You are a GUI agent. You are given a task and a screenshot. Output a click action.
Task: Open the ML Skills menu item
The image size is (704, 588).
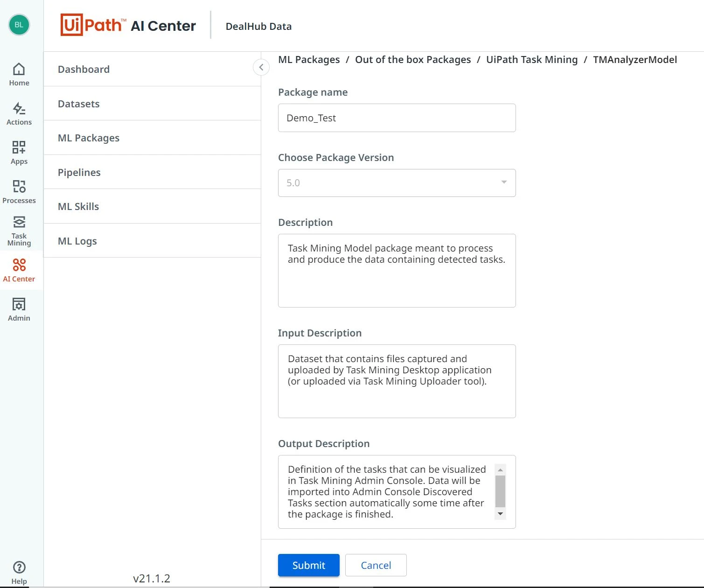click(152, 206)
